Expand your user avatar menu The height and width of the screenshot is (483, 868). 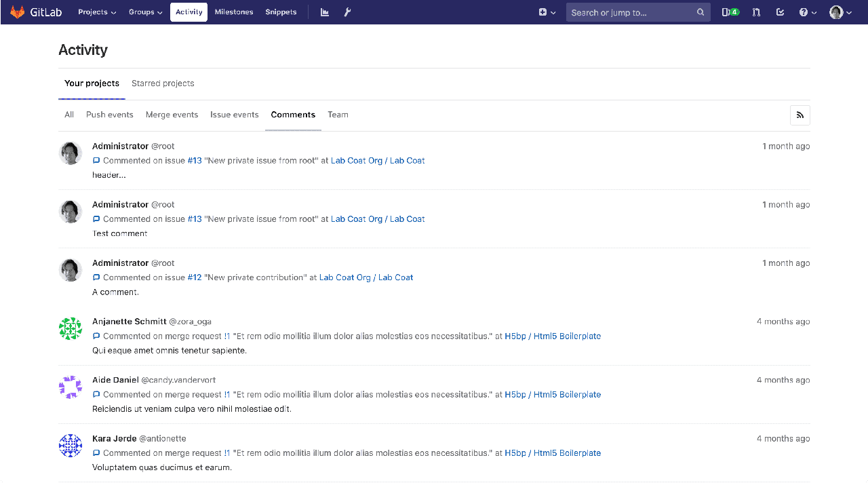pyautogui.click(x=839, y=12)
